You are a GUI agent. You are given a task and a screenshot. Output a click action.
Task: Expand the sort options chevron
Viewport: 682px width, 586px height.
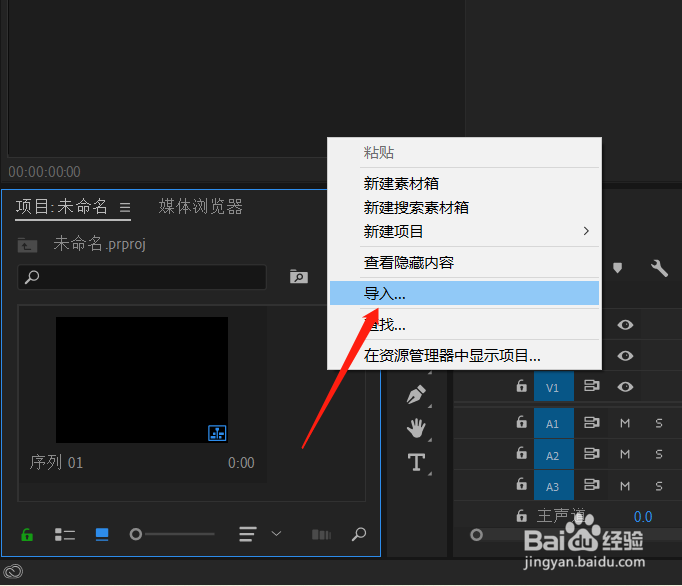click(x=276, y=534)
